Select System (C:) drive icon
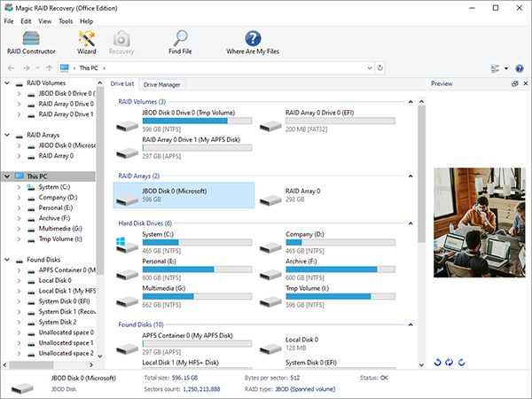 pyautogui.click(x=127, y=245)
